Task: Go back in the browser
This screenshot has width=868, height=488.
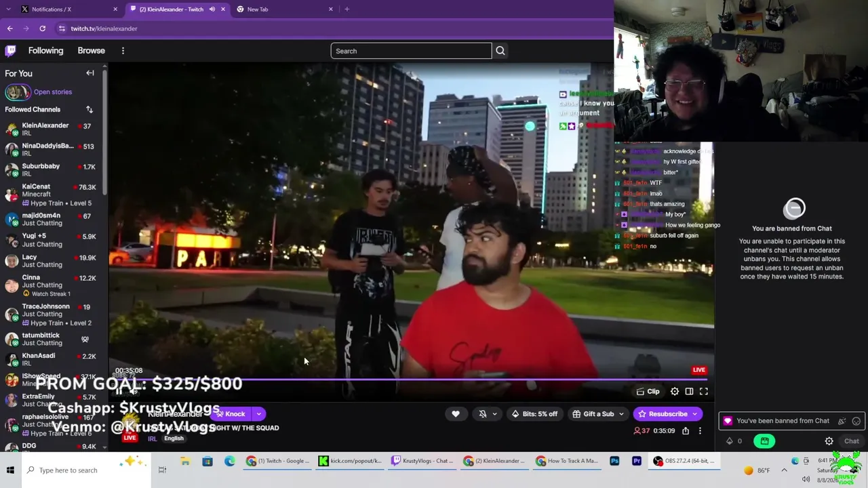Action: click(x=10, y=28)
